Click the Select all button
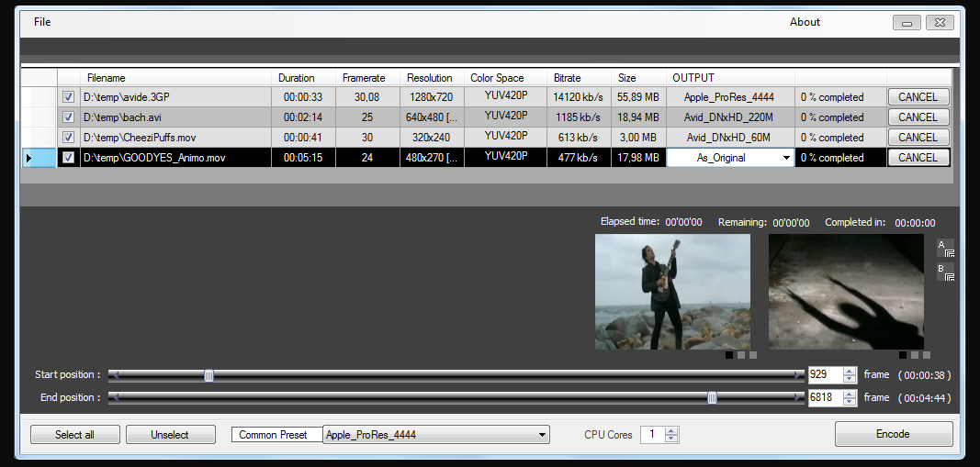Viewport: 980px width, 467px height. point(74,435)
